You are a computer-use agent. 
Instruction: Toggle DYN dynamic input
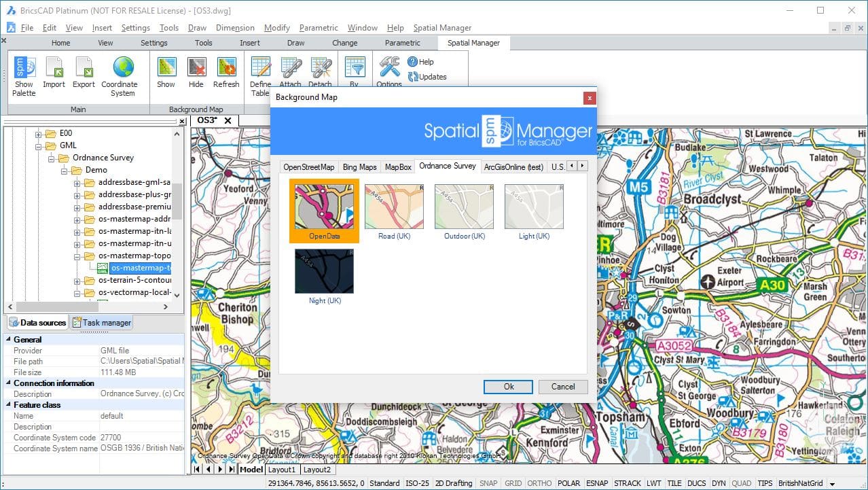719,483
